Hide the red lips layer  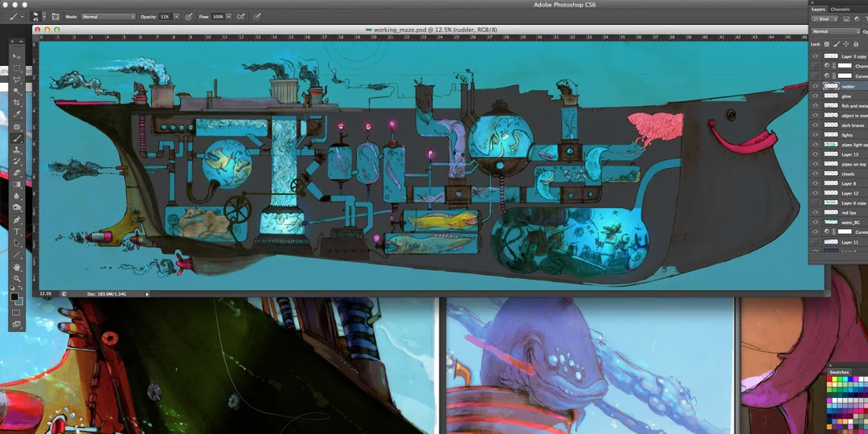point(815,212)
